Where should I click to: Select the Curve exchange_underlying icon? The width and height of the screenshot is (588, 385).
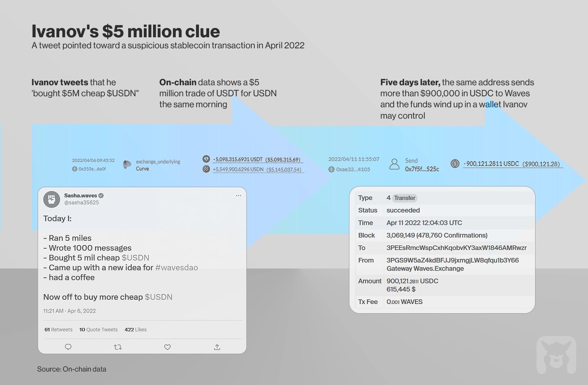tap(127, 165)
